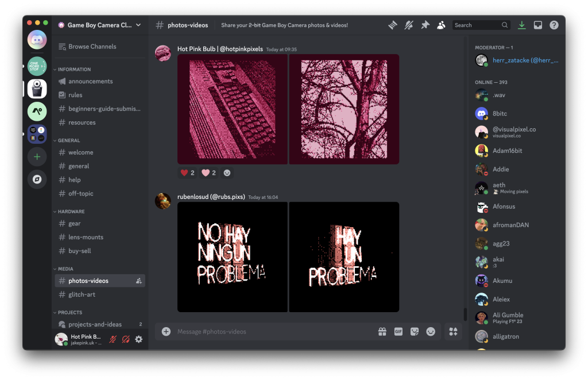Toggle the headphone deafen button
This screenshot has width=588, height=380.
coord(126,340)
